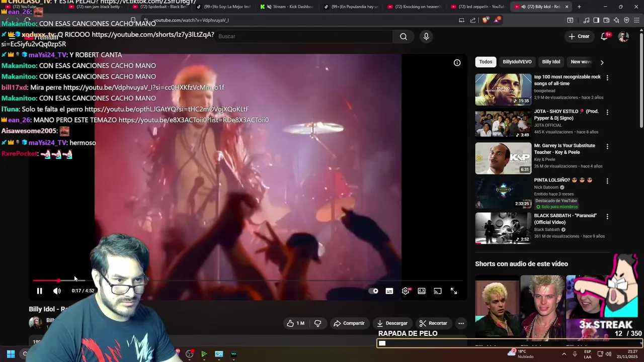644x362 pixels.
Task: Open JOTA - SHOY ESTILO title link
Action: click(x=566, y=115)
